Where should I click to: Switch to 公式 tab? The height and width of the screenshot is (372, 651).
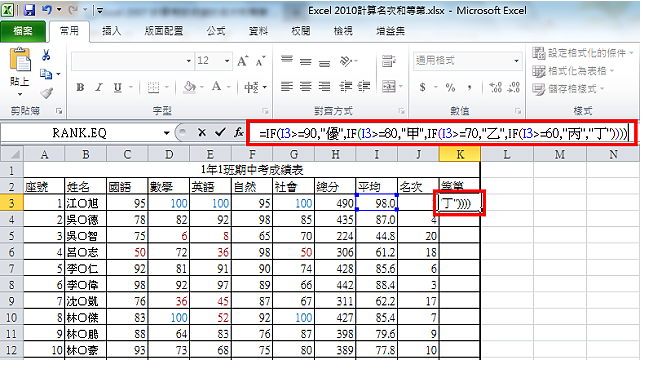pyautogui.click(x=216, y=31)
